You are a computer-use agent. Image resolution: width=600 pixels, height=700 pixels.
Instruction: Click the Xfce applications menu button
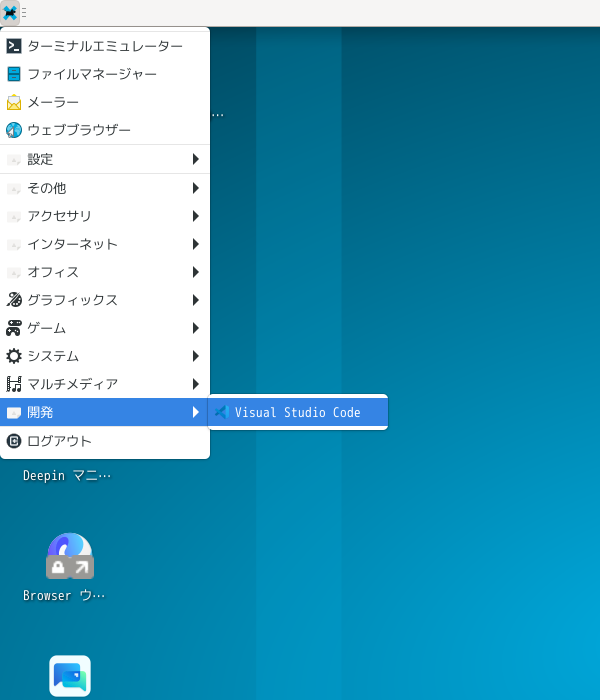click(10, 13)
